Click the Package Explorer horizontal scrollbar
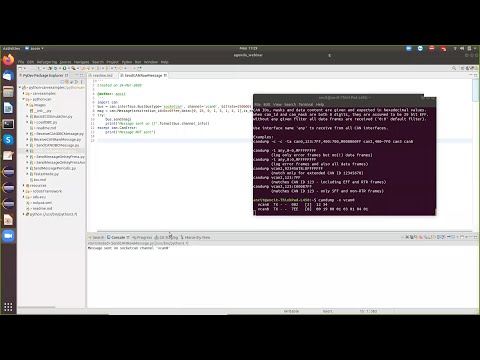This screenshot has width=480, height=360. tap(37, 307)
